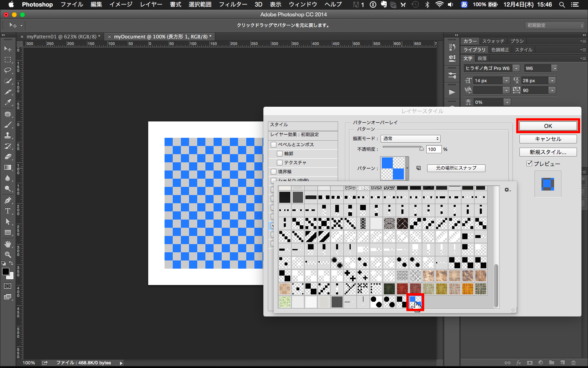The height and width of the screenshot is (368, 588).
Task: Grab the Hand tool
Action: click(7, 244)
